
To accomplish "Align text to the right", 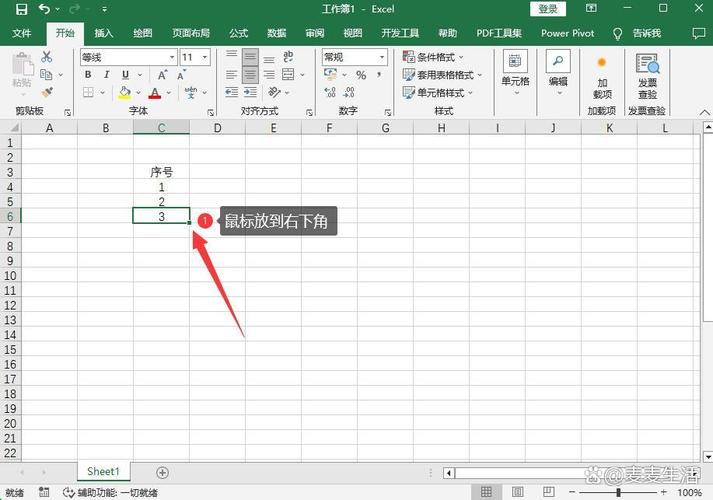I will [269, 75].
